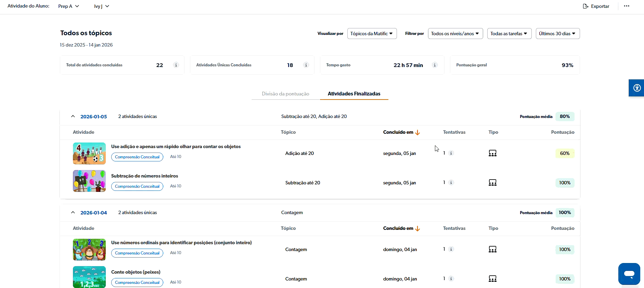Screen dimensions: 644x288
Task: Click info icon for Atividades Únicas Concluídas
Action: coord(306,65)
